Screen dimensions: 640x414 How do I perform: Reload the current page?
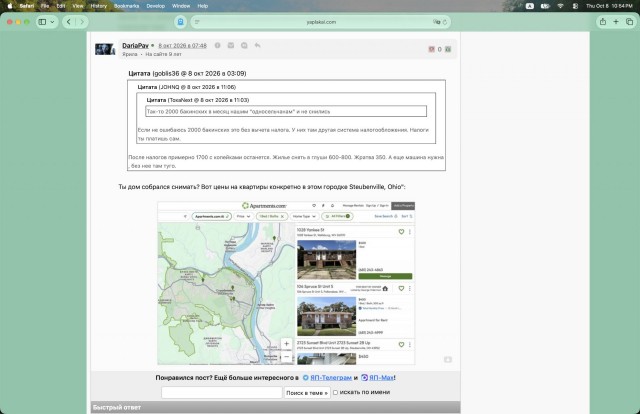point(444,22)
